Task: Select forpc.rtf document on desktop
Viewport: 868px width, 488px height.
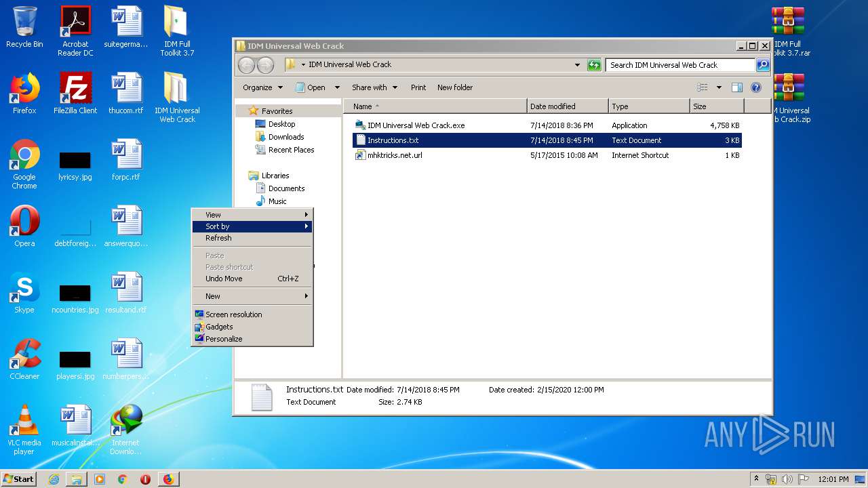Action: click(x=126, y=160)
